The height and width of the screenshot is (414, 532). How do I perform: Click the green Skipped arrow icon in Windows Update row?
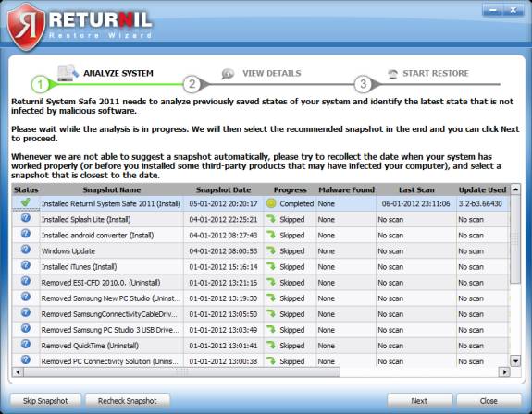point(271,250)
